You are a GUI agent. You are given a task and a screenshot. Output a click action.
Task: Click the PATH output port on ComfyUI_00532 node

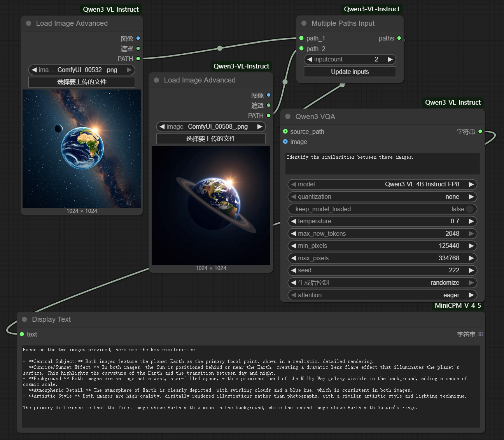pyautogui.click(x=138, y=59)
